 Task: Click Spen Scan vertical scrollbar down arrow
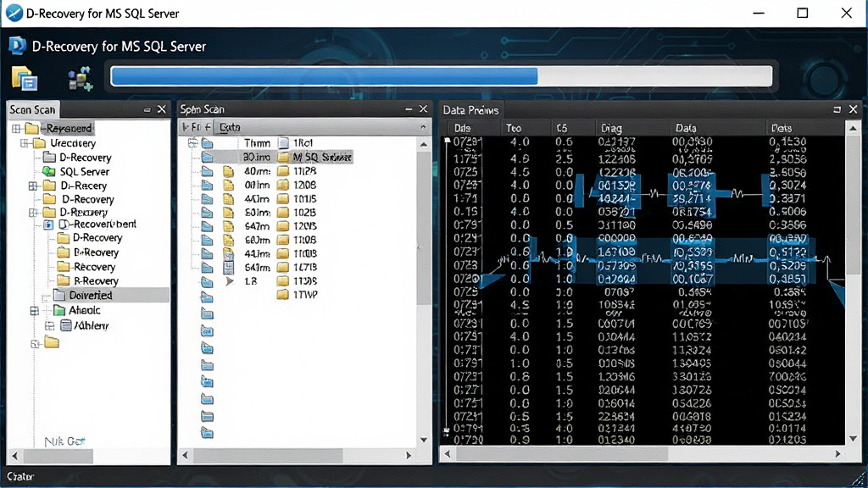click(x=424, y=440)
